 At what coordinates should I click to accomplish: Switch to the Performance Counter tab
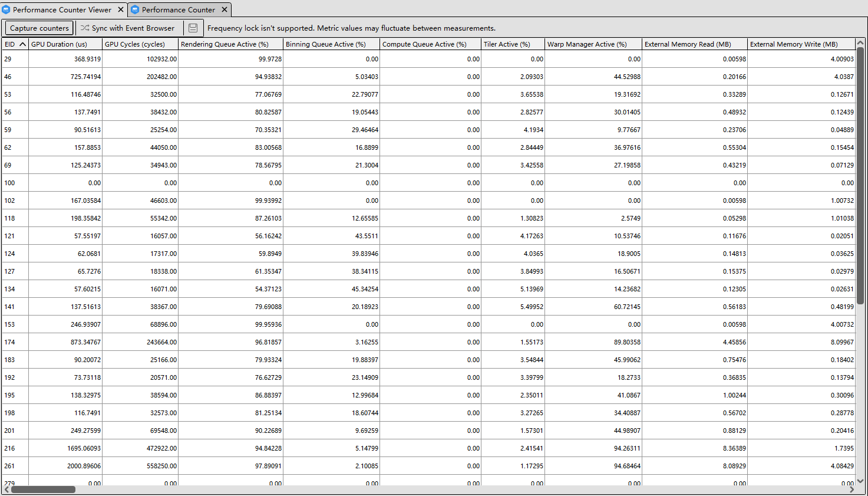tap(179, 9)
